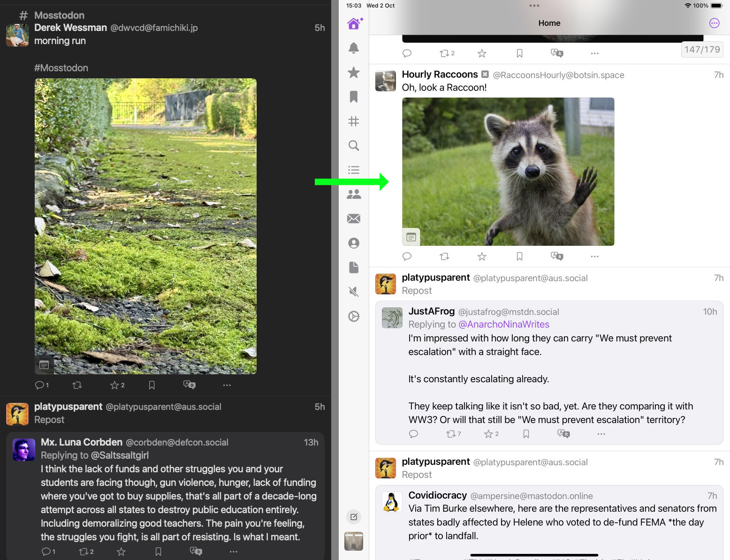730x560 pixels.
Task: Tap the 147/179 position counter
Action: [x=702, y=49]
